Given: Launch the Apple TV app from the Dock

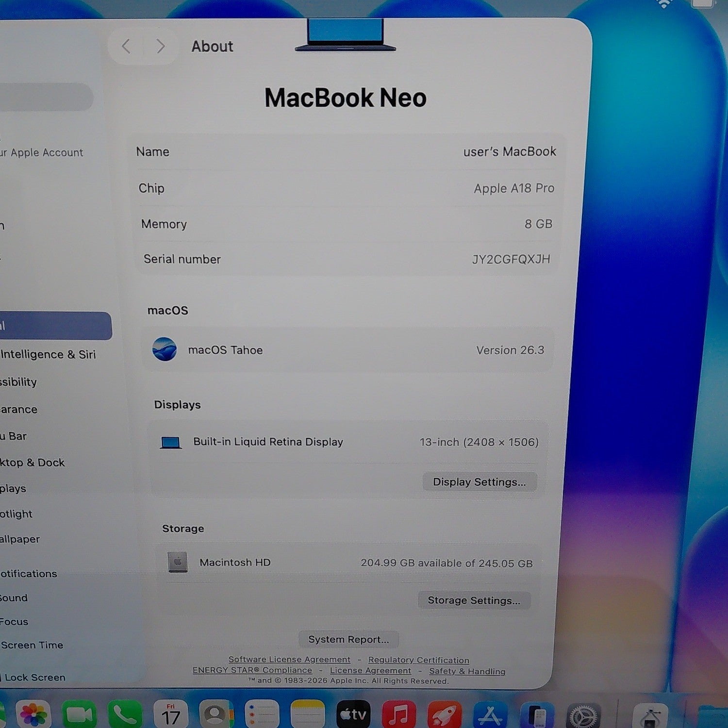Looking at the screenshot, I should (x=353, y=715).
